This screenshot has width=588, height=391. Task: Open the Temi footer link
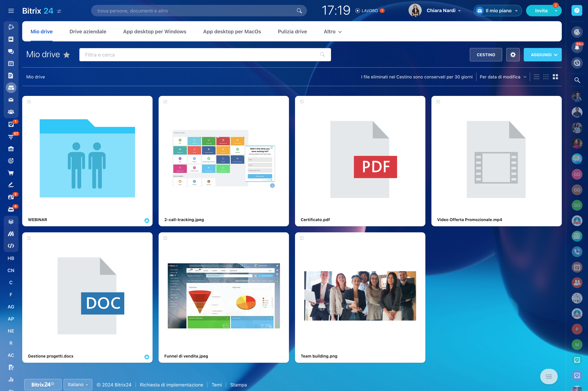coord(217,385)
